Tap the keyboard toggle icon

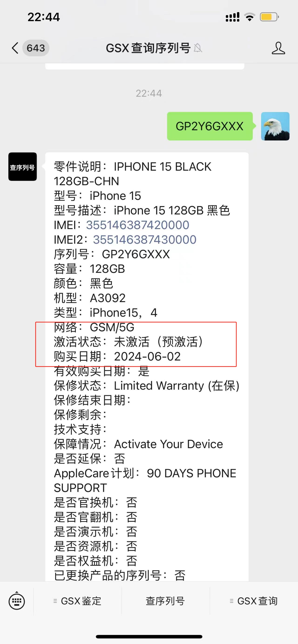(x=17, y=601)
